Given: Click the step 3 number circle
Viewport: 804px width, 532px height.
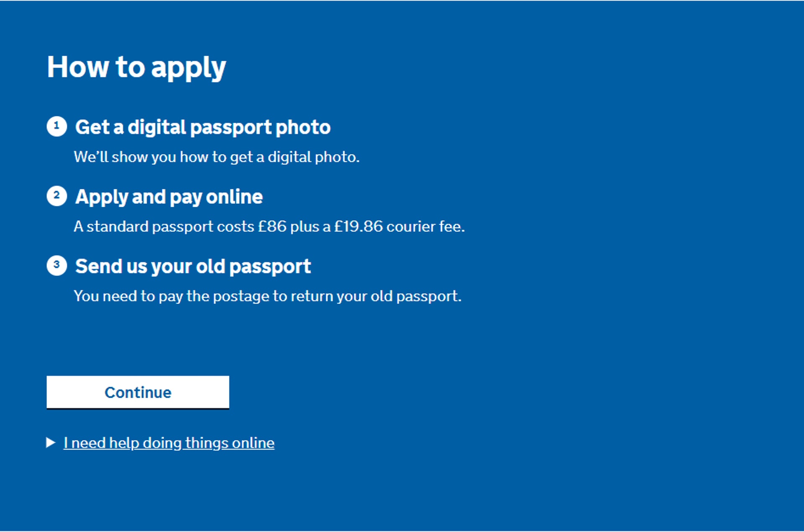Looking at the screenshot, I should tap(57, 265).
